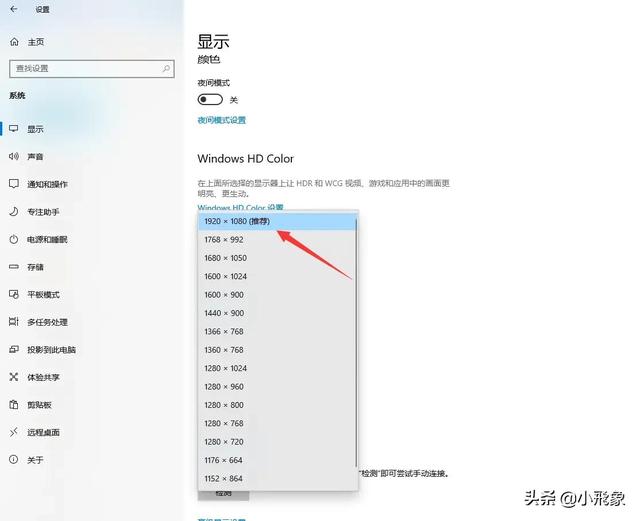The width and height of the screenshot is (640, 521).
Task: Select the search magnifier icon in 查找设置
Action: (166, 68)
